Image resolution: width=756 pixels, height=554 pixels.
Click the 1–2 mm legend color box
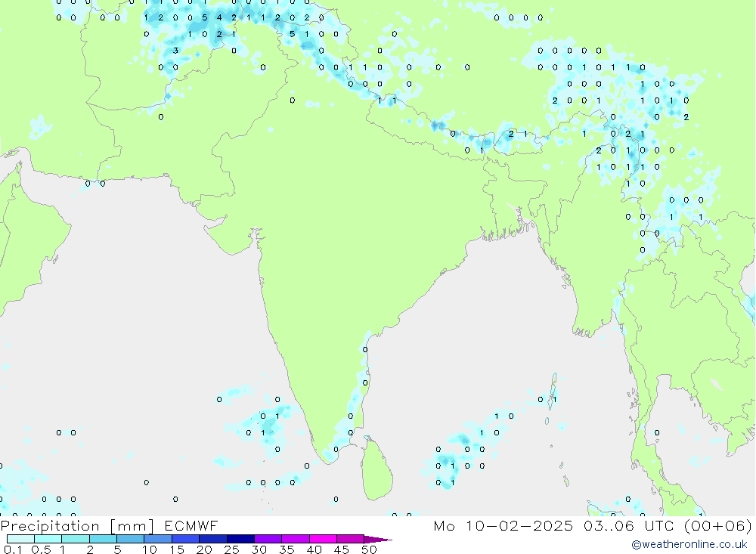[x=76, y=539]
